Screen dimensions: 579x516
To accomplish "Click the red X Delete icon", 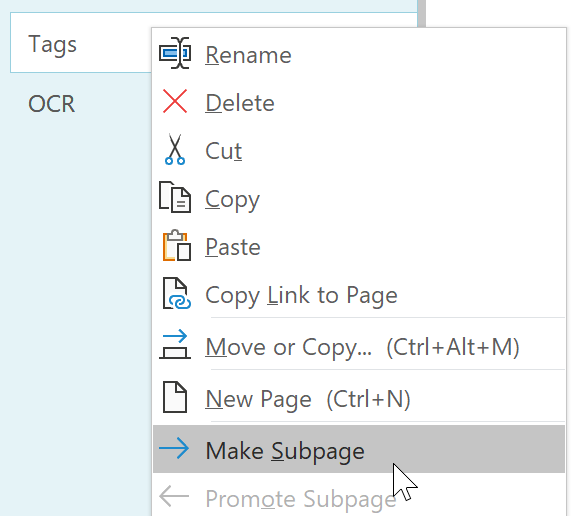I will tap(175, 101).
